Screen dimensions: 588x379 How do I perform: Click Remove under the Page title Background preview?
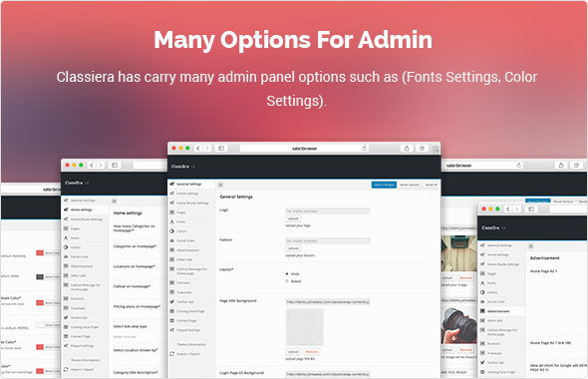pyautogui.click(x=312, y=352)
